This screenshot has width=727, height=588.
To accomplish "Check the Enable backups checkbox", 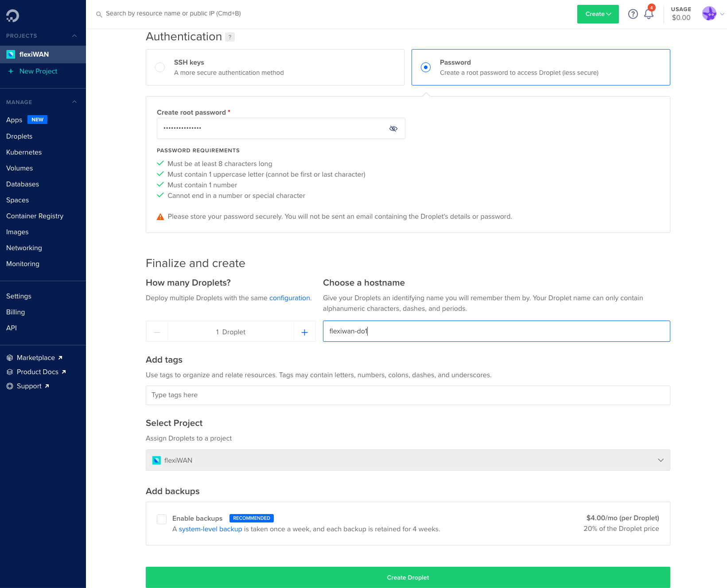I will 162,519.
